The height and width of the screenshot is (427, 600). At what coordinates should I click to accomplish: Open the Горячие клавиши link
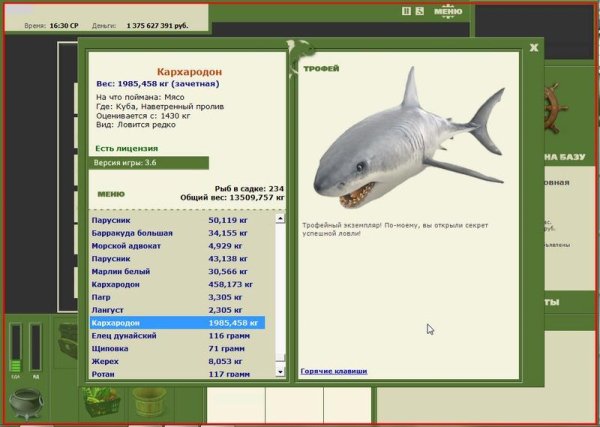[x=334, y=371]
